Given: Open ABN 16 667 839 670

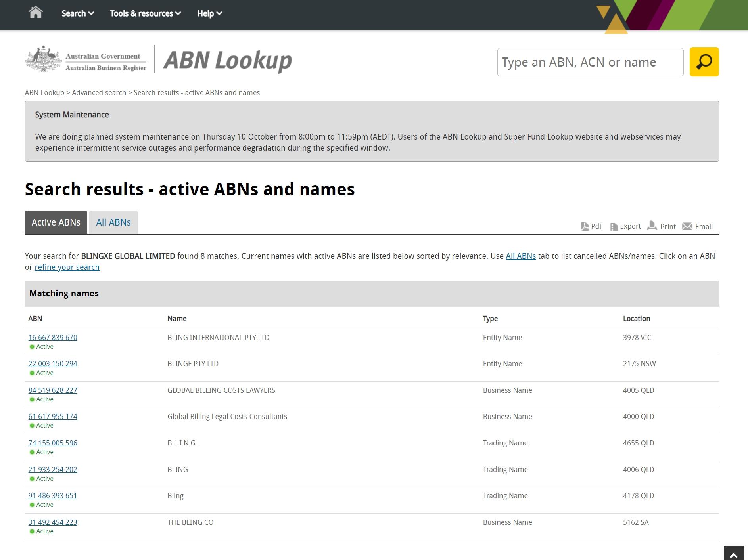Looking at the screenshot, I should (x=53, y=338).
